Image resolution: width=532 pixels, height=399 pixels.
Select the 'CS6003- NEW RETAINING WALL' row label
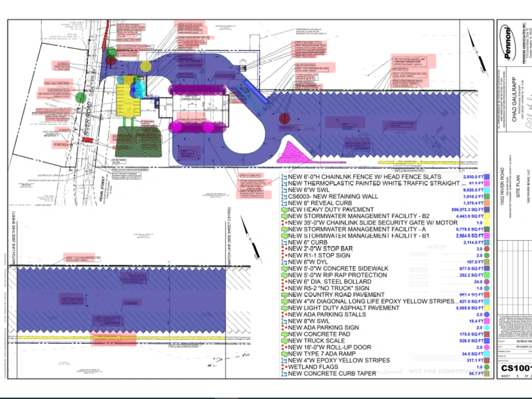pos(333,196)
